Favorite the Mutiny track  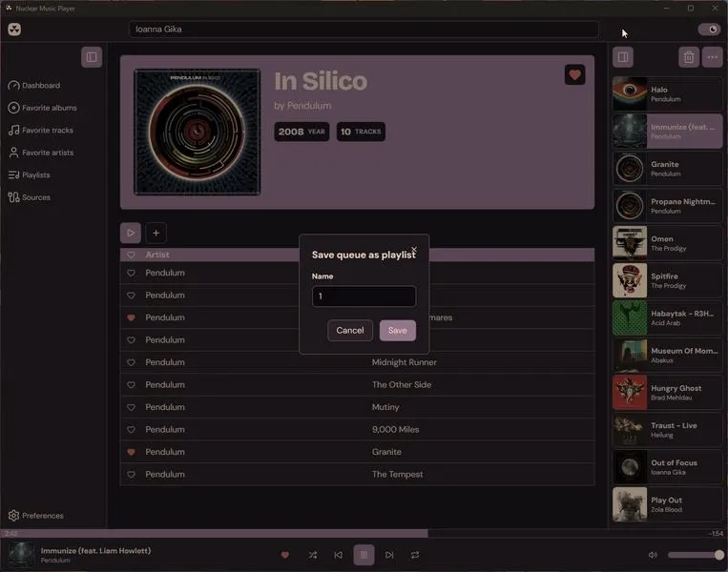pos(131,407)
